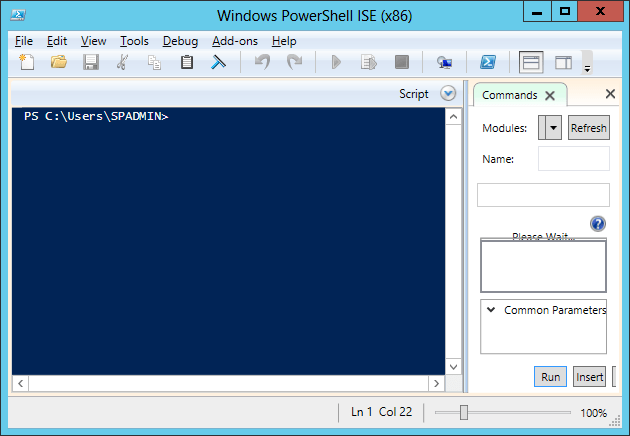
Task: Show script pane top layout icon
Action: click(x=531, y=62)
